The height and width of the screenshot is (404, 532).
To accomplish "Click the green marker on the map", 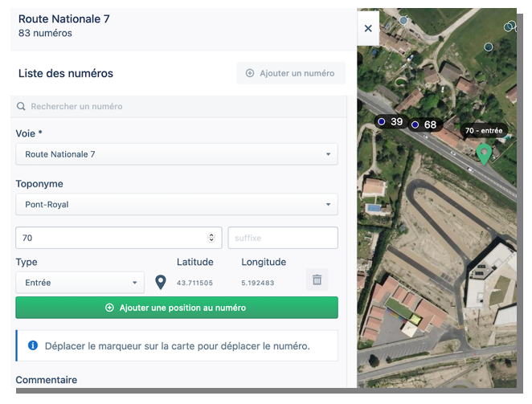I will (x=483, y=153).
